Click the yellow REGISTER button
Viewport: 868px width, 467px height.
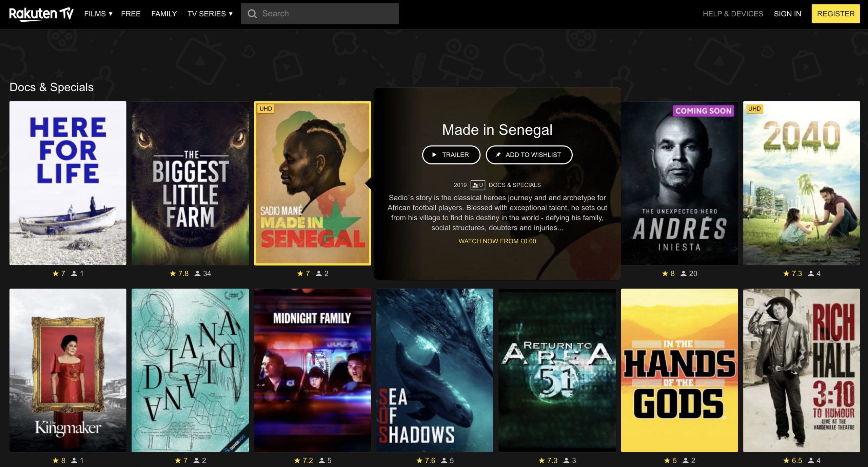point(835,14)
